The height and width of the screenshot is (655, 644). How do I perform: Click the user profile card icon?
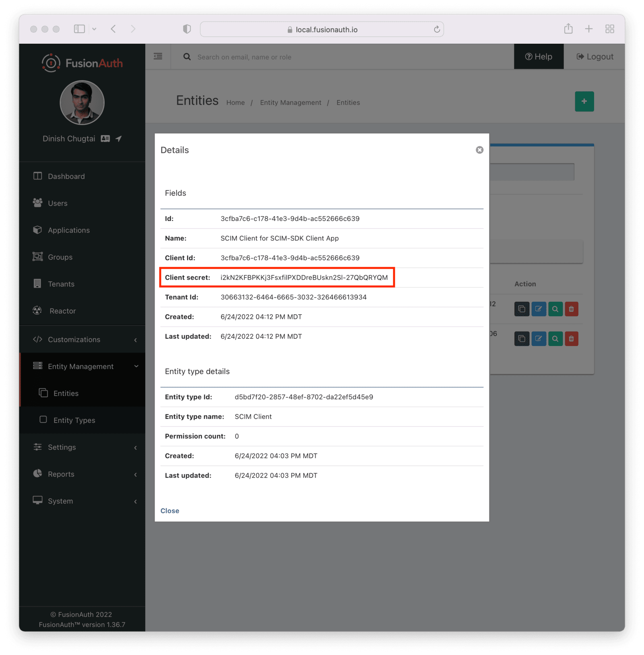105,139
